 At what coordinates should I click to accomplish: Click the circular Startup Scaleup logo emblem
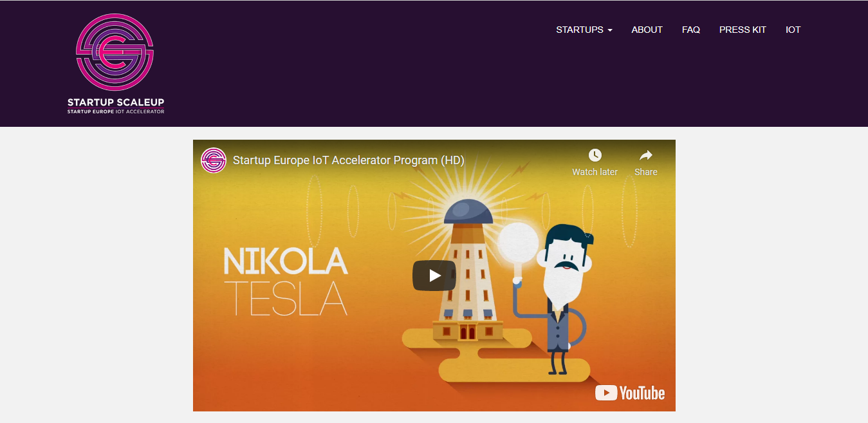(x=115, y=53)
